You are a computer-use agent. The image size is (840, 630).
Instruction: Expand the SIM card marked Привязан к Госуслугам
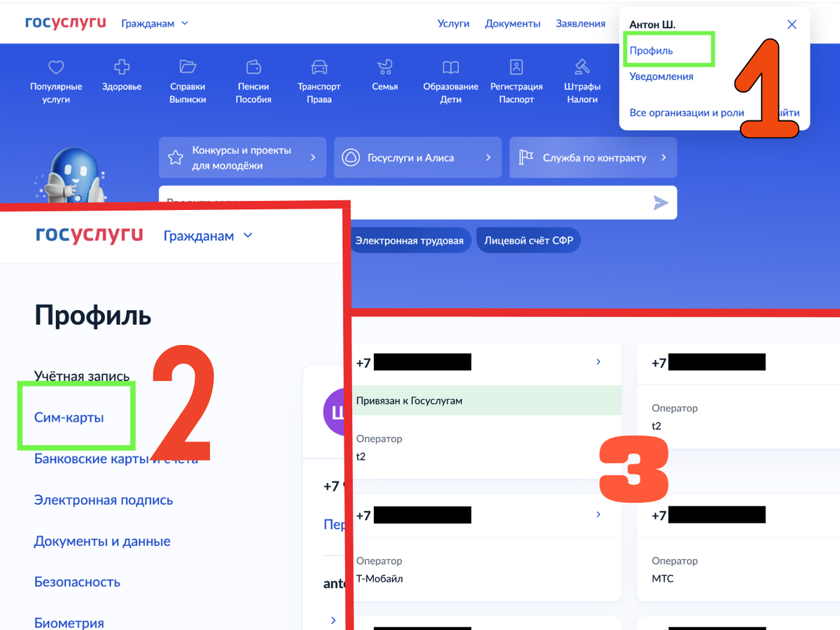598,362
